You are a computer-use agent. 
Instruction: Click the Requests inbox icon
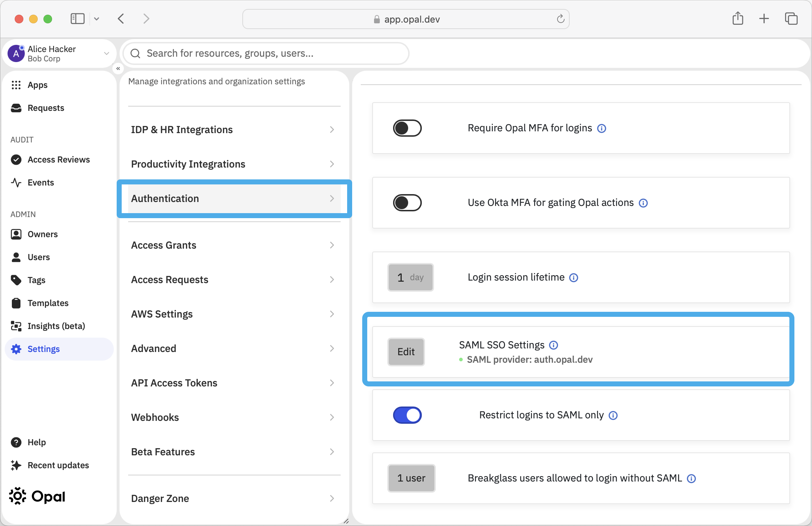tap(16, 108)
